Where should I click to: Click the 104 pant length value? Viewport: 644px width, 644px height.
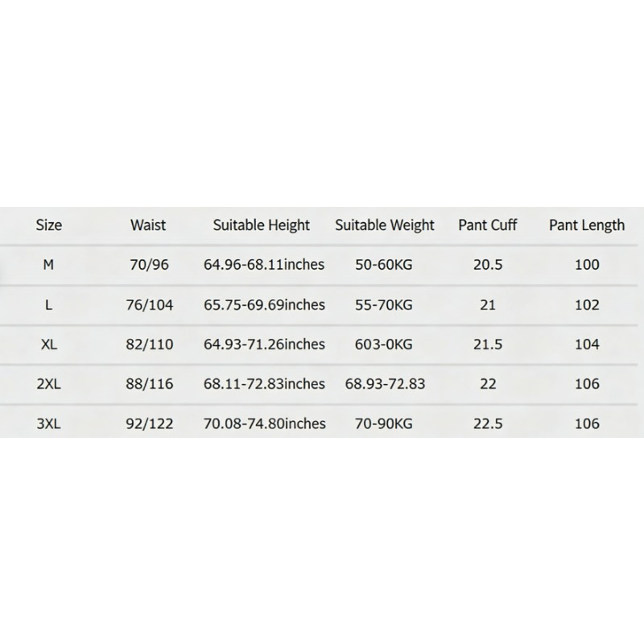(x=587, y=345)
